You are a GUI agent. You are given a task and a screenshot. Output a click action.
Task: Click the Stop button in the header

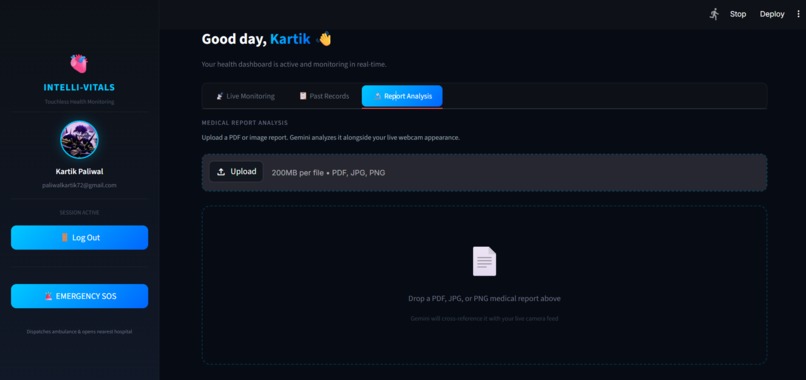(x=738, y=14)
